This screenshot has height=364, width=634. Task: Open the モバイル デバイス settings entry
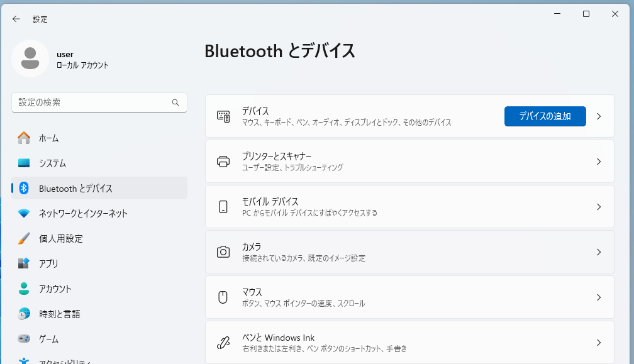tap(409, 207)
